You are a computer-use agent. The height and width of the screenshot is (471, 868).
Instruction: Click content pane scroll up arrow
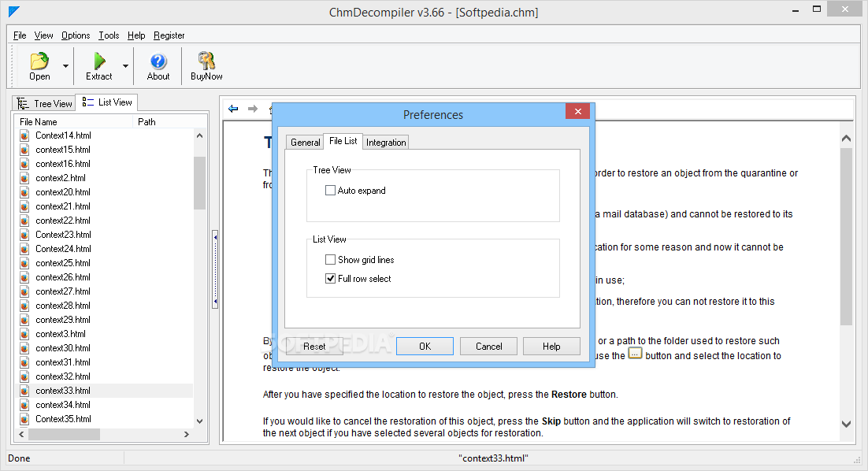[x=846, y=139]
